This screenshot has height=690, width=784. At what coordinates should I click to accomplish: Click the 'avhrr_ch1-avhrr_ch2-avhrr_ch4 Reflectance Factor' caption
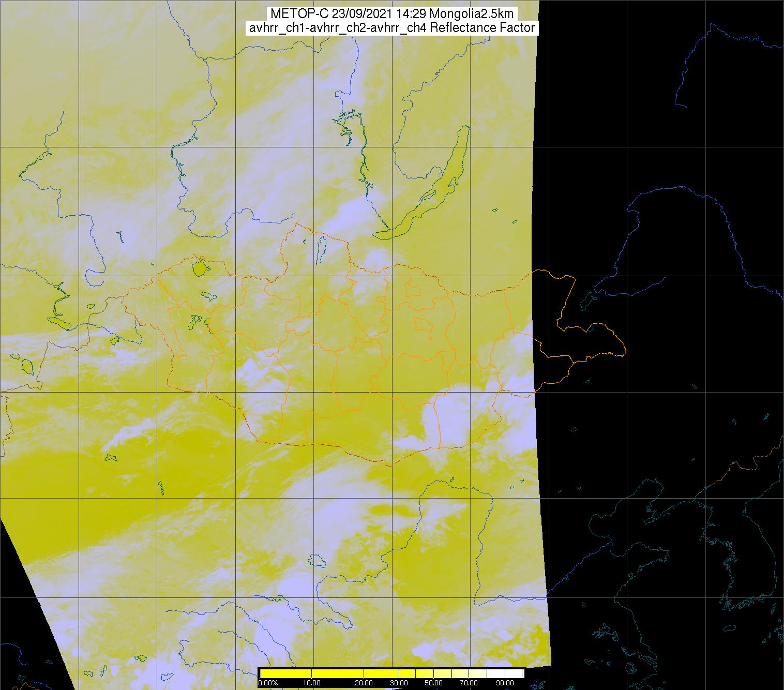(x=391, y=28)
